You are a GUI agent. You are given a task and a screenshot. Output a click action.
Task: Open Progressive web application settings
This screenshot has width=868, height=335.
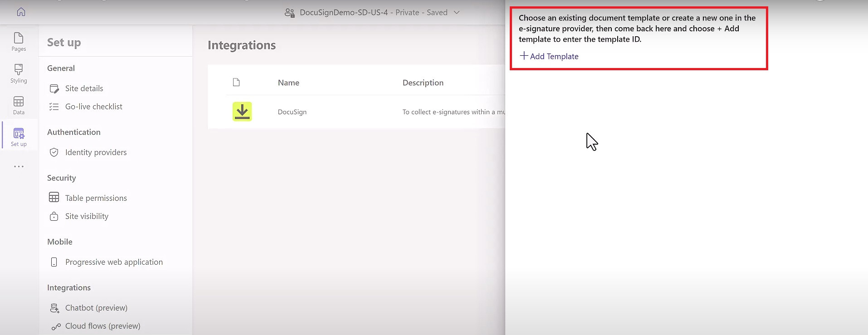coord(114,262)
